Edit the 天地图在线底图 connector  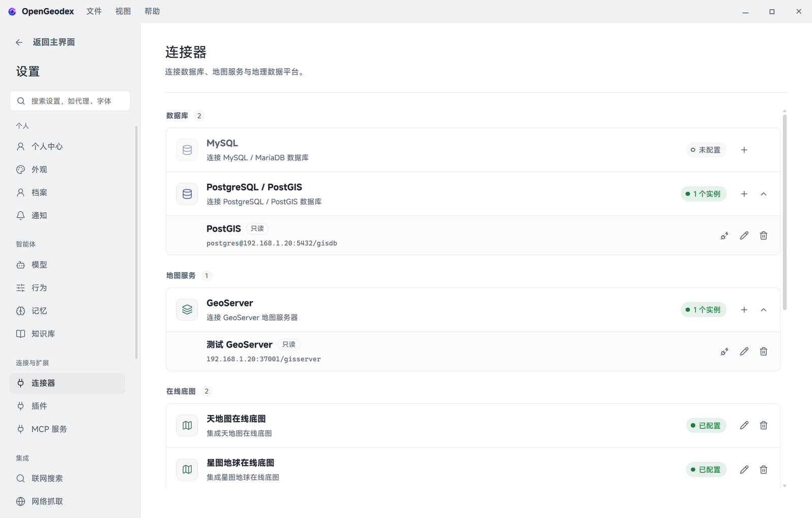click(x=744, y=425)
